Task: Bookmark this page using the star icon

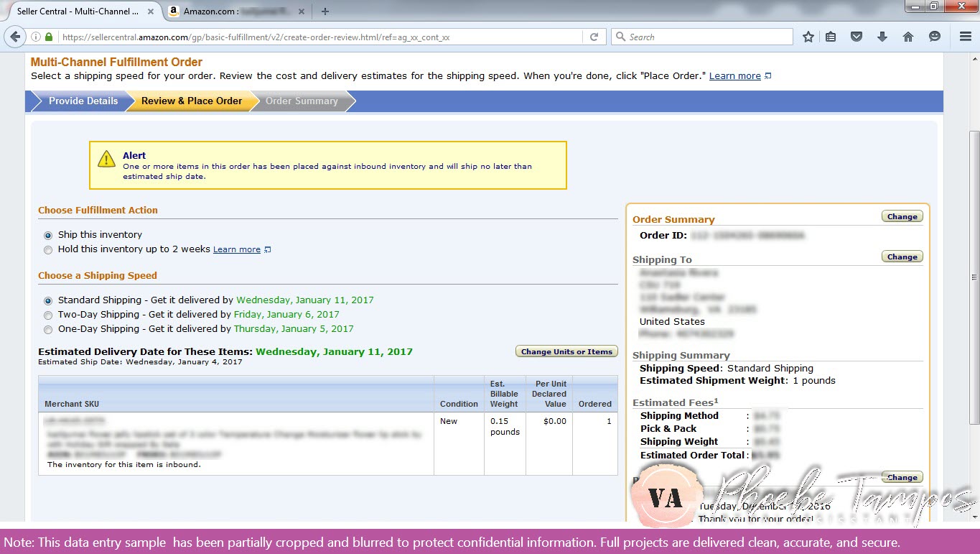Action: (x=808, y=36)
